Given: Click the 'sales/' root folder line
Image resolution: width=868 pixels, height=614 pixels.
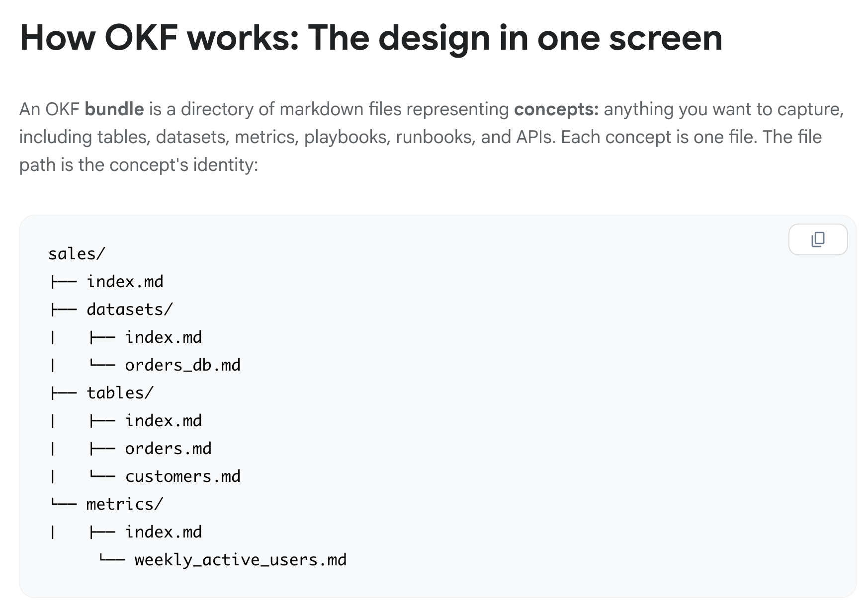Looking at the screenshot, I should pyautogui.click(x=77, y=254).
